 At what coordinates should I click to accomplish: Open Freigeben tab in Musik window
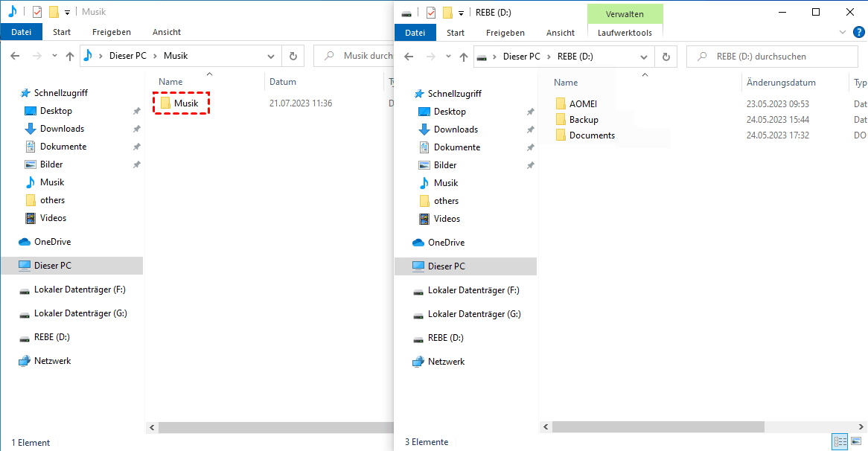(111, 32)
